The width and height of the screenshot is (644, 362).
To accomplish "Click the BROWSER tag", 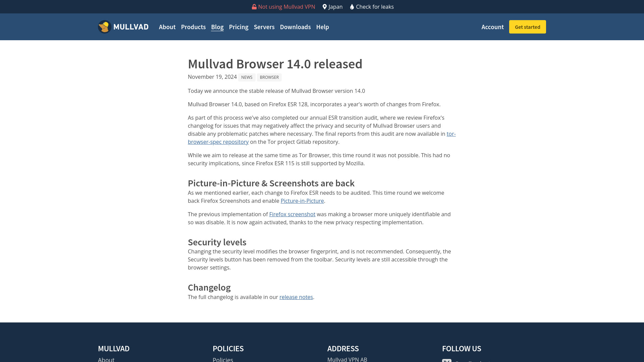I will [x=269, y=77].
